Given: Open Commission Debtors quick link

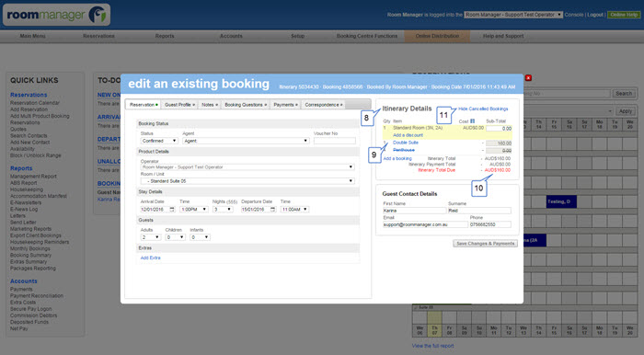Looking at the screenshot, I should 34,315.
